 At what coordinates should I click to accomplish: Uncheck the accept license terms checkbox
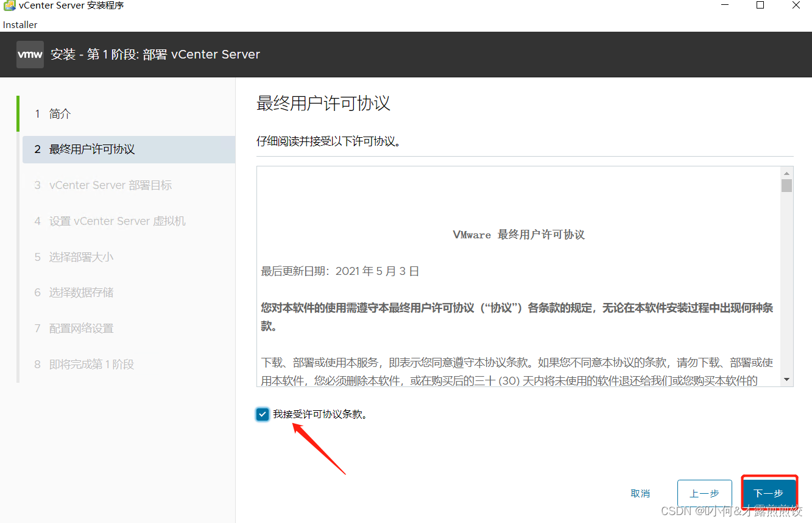coord(263,414)
